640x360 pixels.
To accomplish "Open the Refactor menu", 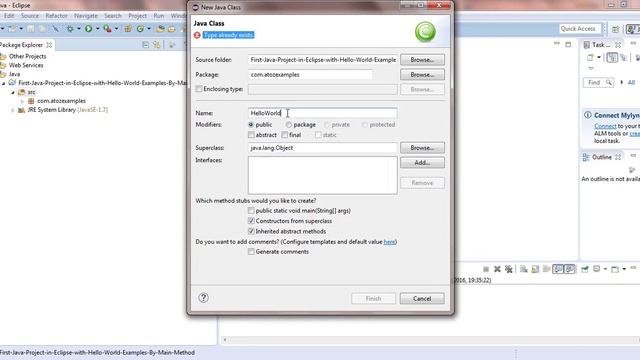I will point(56,16).
